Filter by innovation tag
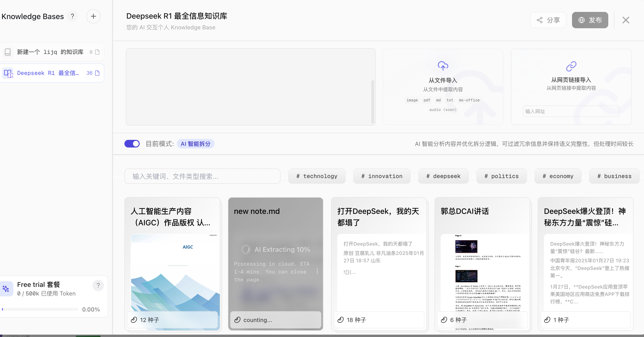644x337 pixels. (382, 176)
